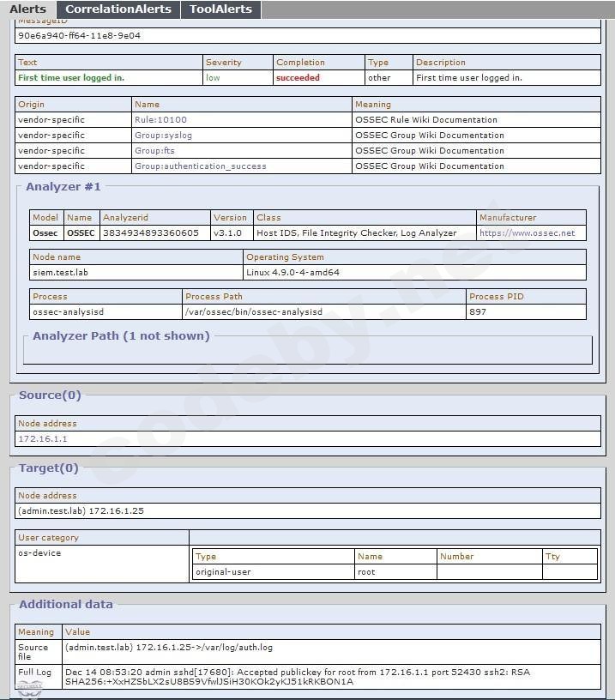Open Wiki Documentation for Group:syslog row
The image size is (615, 700).
coord(429,136)
